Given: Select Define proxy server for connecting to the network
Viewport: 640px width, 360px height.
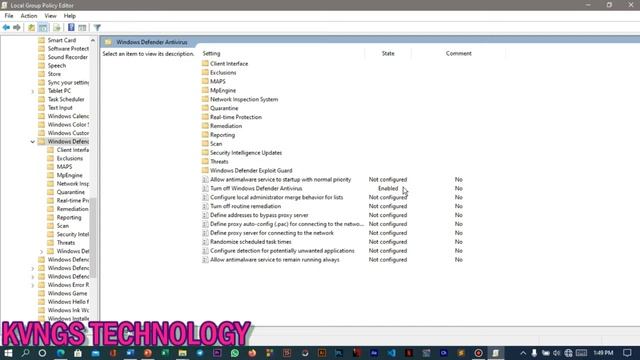Looking at the screenshot, I should click(272, 233).
